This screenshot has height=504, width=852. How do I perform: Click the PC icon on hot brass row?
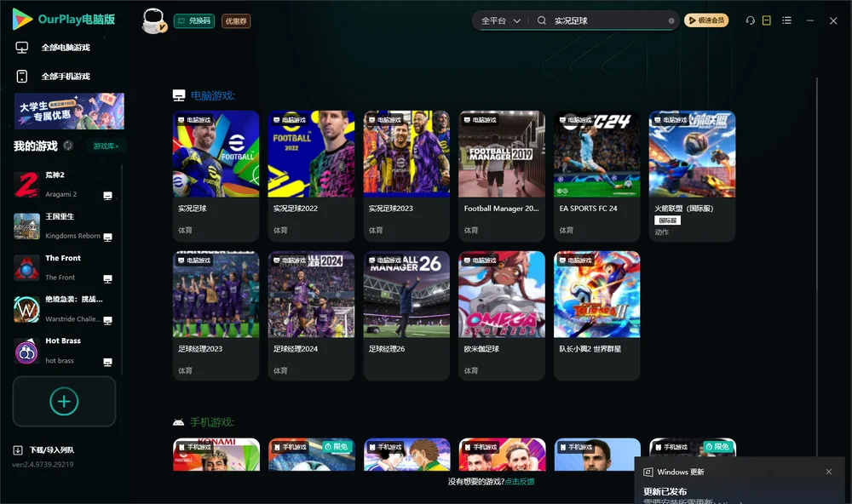(x=107, y=363)
